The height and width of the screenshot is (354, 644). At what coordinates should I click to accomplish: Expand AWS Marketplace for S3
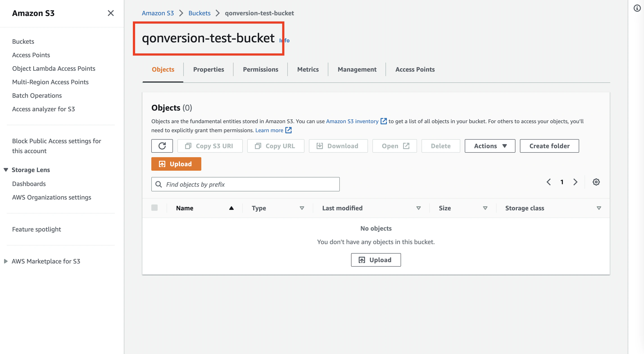[x=6, y=261]
